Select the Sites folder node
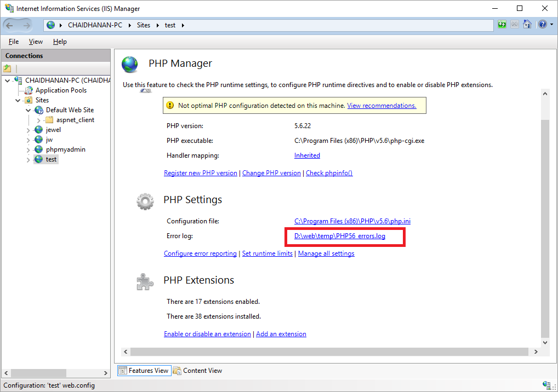The image size is (558, 392). 42,100
